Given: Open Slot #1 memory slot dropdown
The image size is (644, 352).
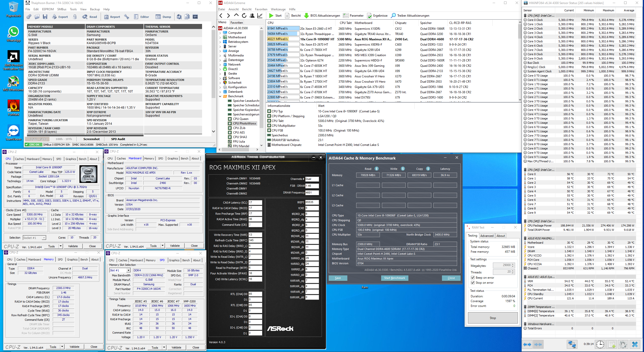Looking at the screenshot, I should pyautogui.click(x=128, y=270).
